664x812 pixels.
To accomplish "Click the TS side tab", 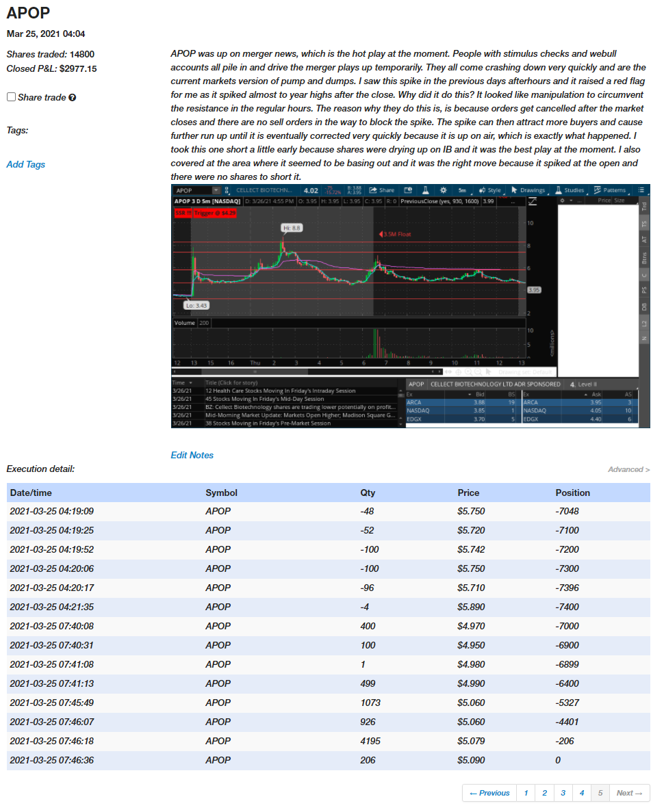I will click(644, 224).
